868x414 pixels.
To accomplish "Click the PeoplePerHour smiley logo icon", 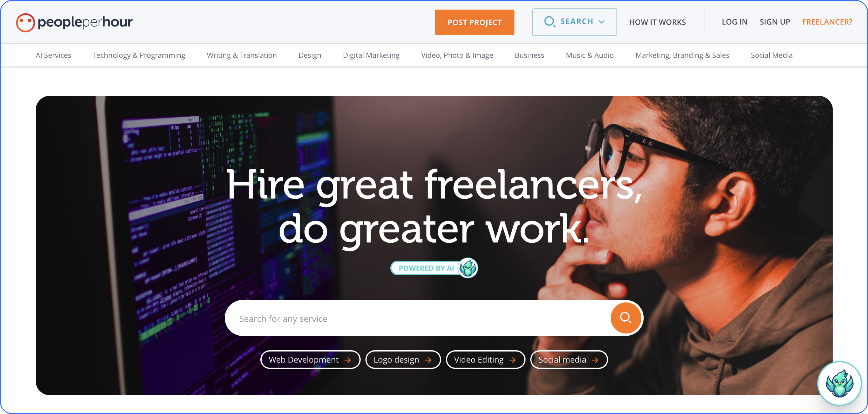I will (x=25, y=23).
